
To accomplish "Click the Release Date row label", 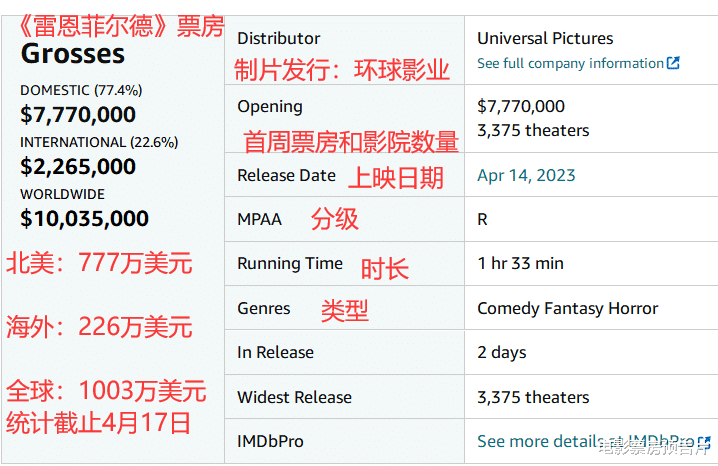I will coord(286,175).
